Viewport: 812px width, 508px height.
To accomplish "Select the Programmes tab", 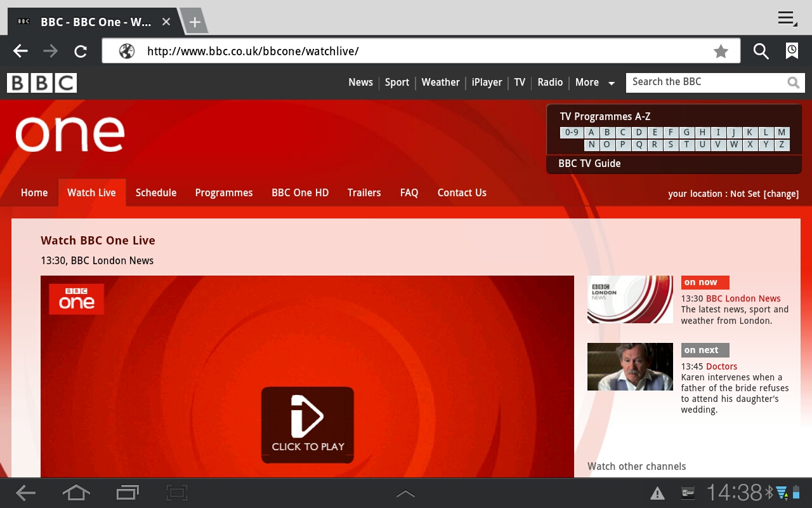I will click(x=224, y=193).
